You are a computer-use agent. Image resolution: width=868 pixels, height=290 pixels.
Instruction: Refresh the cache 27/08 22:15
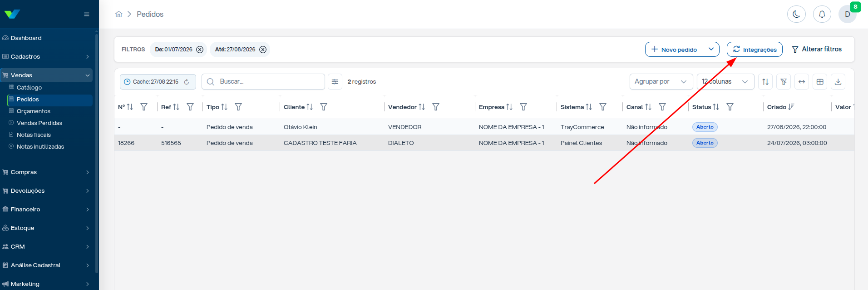pos(187,82)
